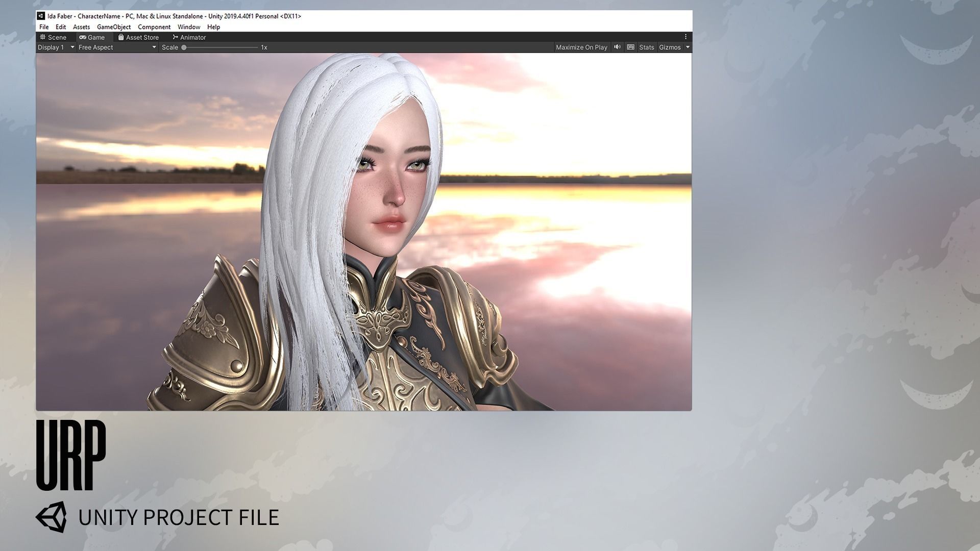Viewport: 980px width, 551px height.
Task: Expand the Gizmos dropdown arrow
Action: (688, 47)
